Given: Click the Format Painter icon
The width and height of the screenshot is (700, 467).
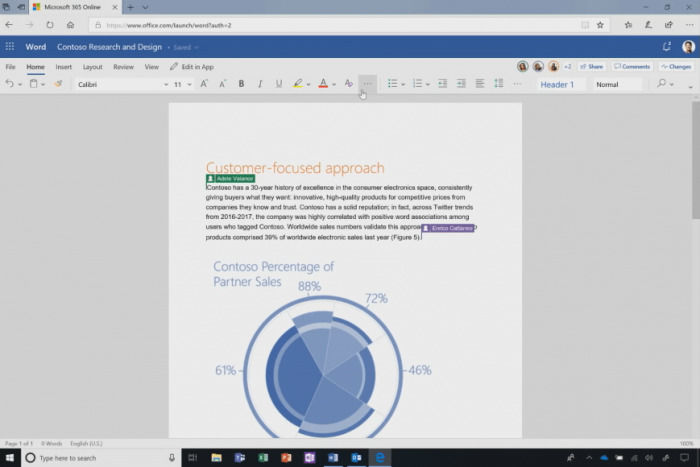Looking at the screenshot, I should (58, 84).
